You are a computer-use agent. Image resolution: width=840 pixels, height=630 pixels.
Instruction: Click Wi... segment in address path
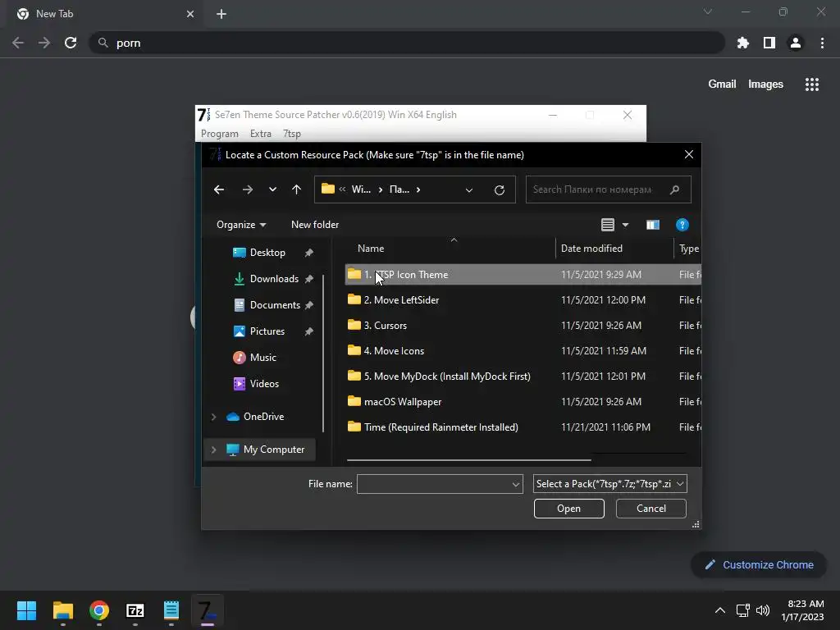(x=361, y=189)
